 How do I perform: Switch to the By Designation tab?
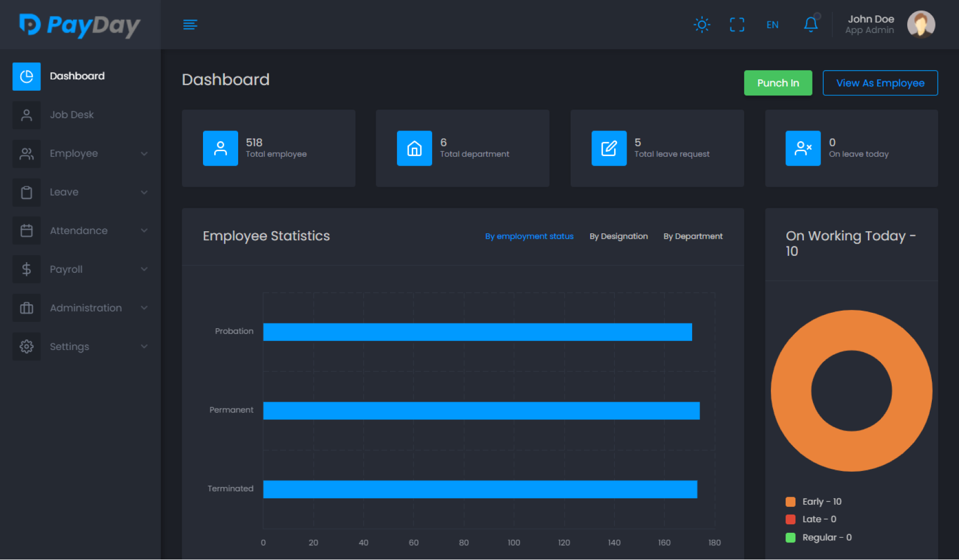point(619,236)
